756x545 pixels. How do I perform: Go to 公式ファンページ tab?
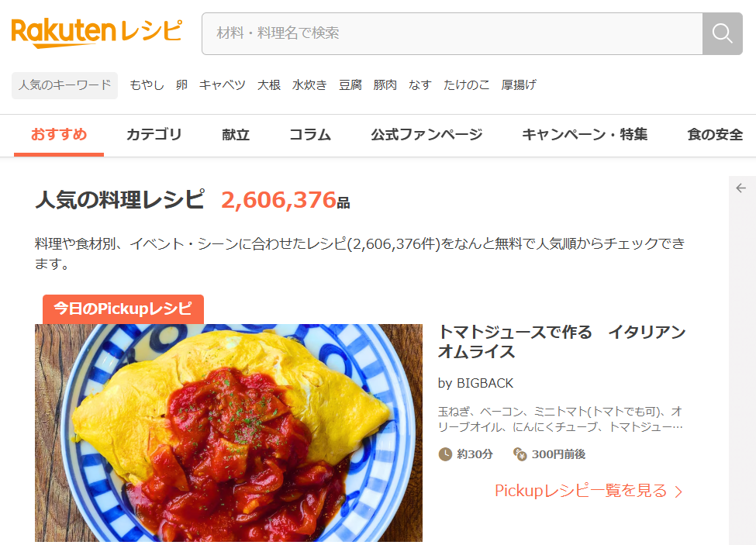(x=426, y=134)
